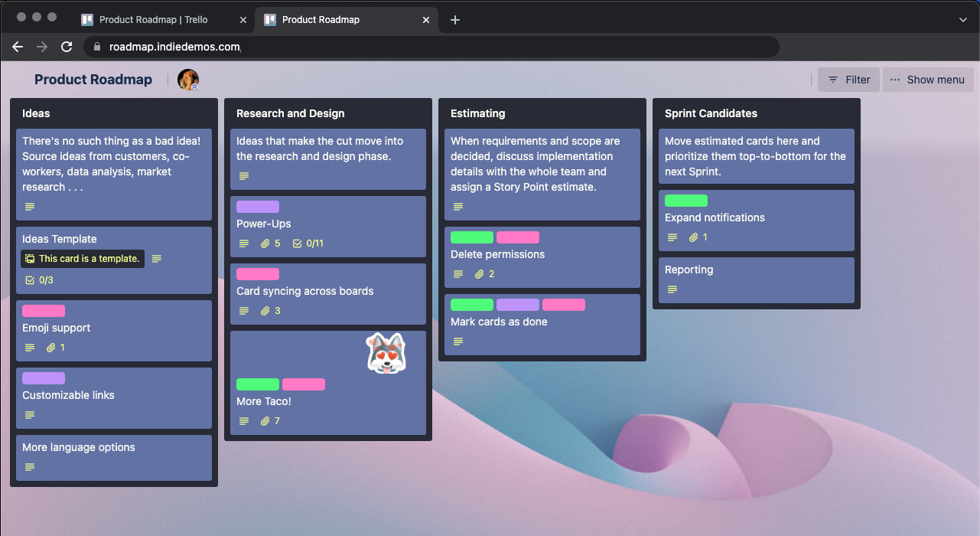Viewport: 980px width, 536px height.
Task: Open the Power-Ups card
Action: pos(328,227)
